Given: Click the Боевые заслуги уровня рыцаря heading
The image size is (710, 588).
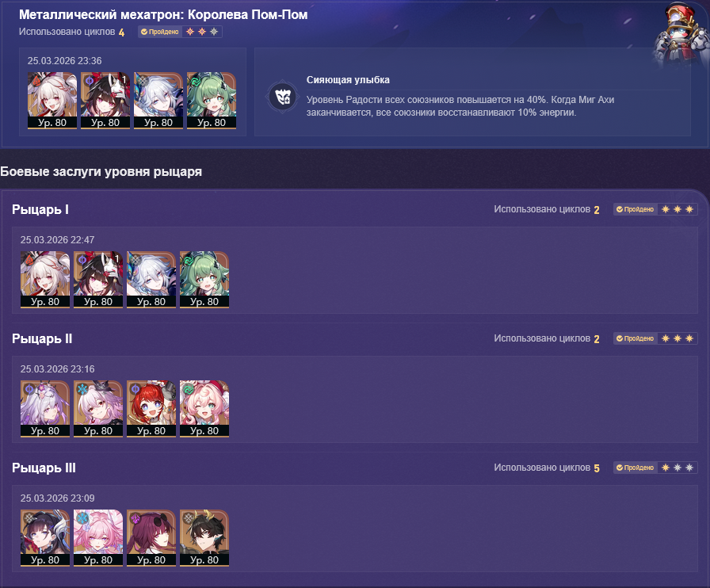Looking at the screenshot, I should (x=101, y=172).
